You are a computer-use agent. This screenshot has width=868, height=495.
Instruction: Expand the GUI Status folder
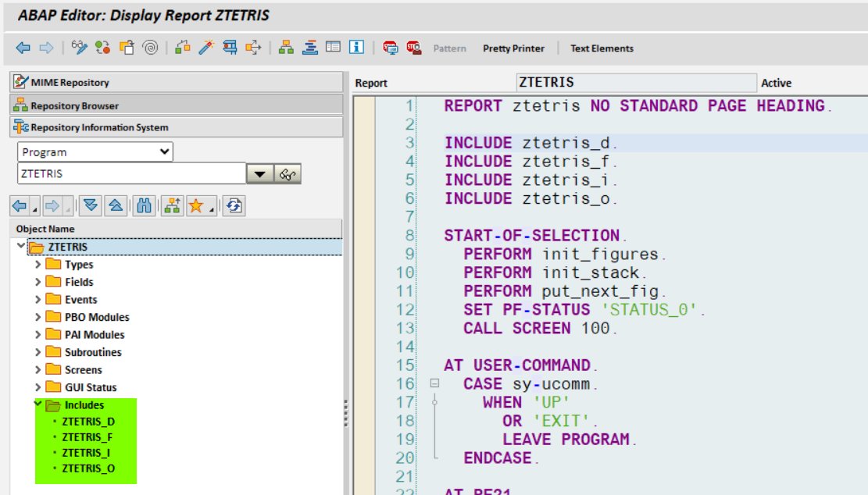point(38,387)
